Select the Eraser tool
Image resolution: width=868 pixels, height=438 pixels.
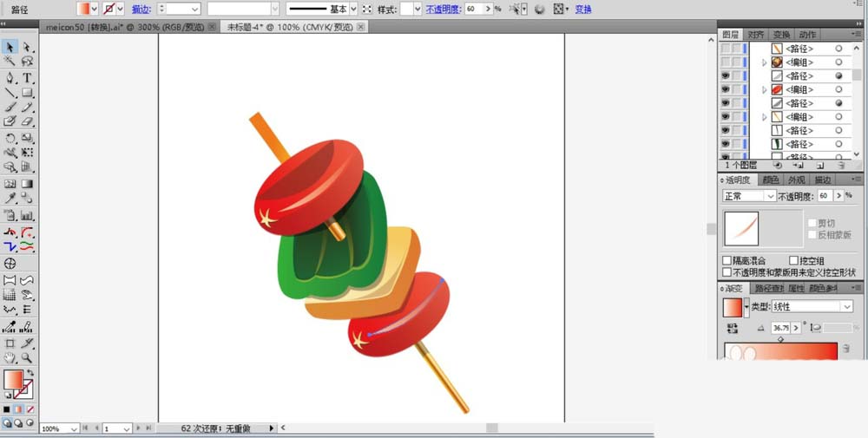27,121
